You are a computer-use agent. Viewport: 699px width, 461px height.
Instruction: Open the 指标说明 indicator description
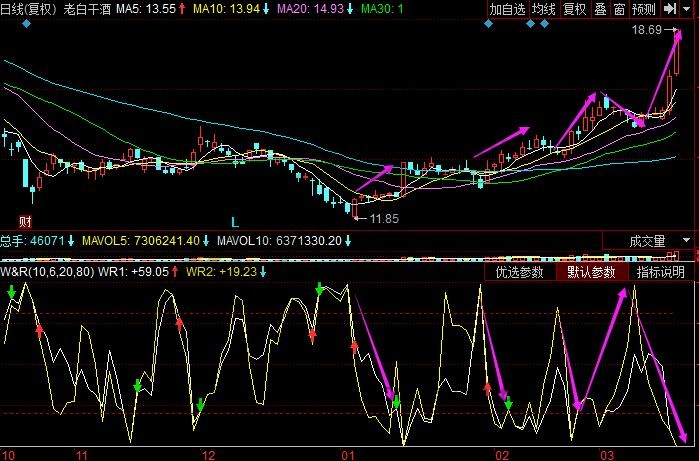(661, 271)
